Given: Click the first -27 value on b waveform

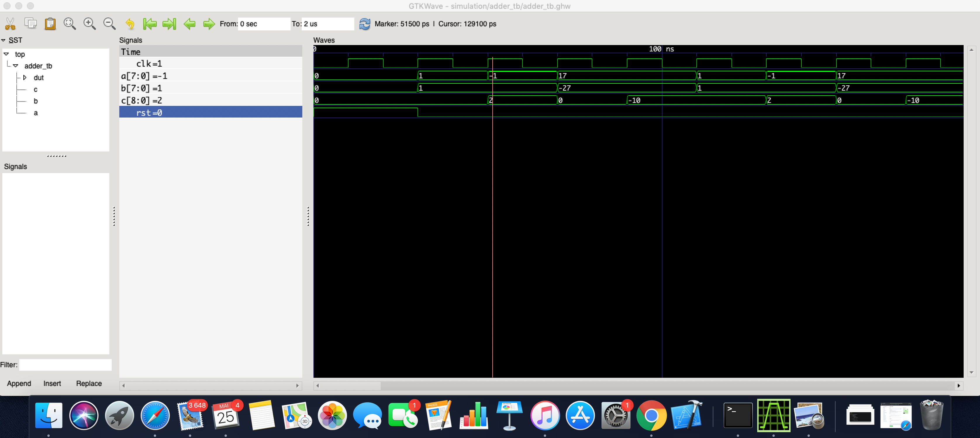Looking at the screenshot, I should coord(565,88).
